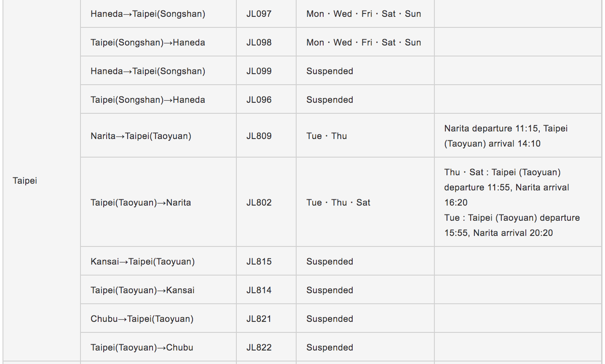
Task: Click the Suspended status for JL822
Action: click(x=329, y=348)
